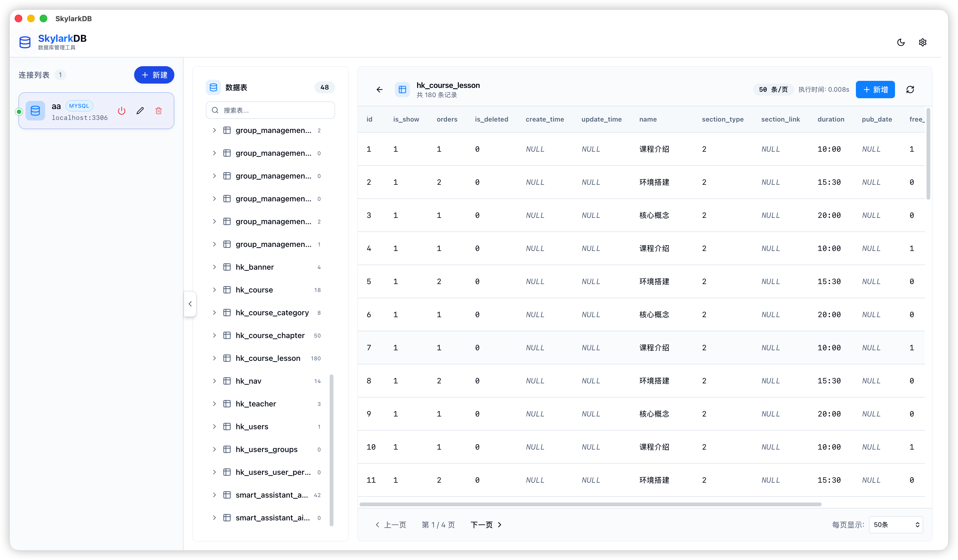Click the hk_course_lesson table icon in header
The height and width of the screenshot is (560, 958).
pyautogui.click(x=402, y=89)
